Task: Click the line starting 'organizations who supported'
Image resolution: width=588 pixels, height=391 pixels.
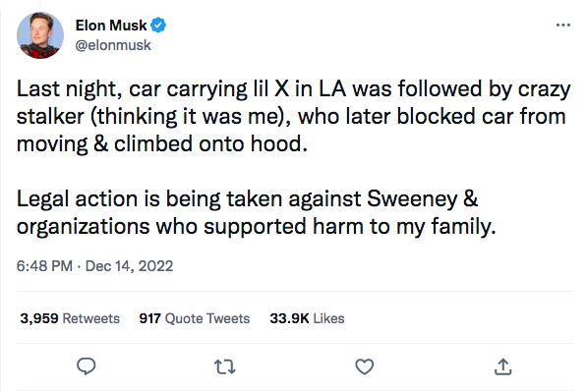Action: click(256, 227)
